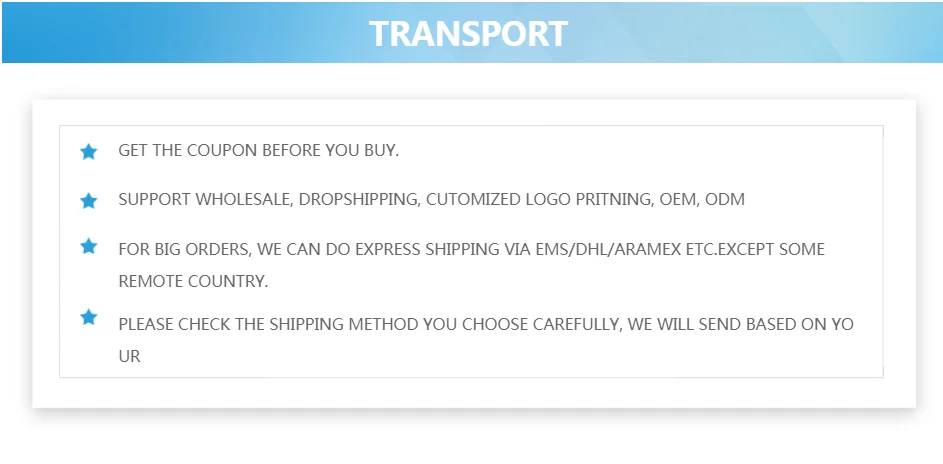Click the TRANSPORT heading text
943x464 pixels.
[x=468, y=33]
